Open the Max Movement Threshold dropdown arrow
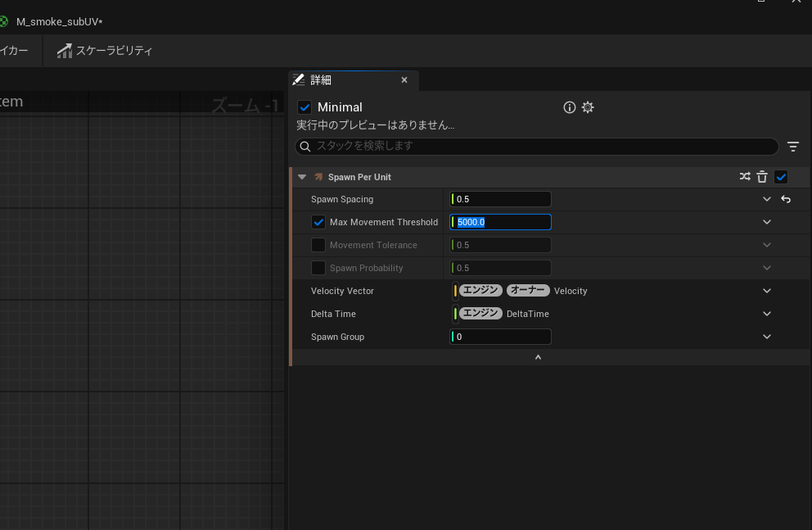This screenshot has height=530, width=812. (767, 222)
